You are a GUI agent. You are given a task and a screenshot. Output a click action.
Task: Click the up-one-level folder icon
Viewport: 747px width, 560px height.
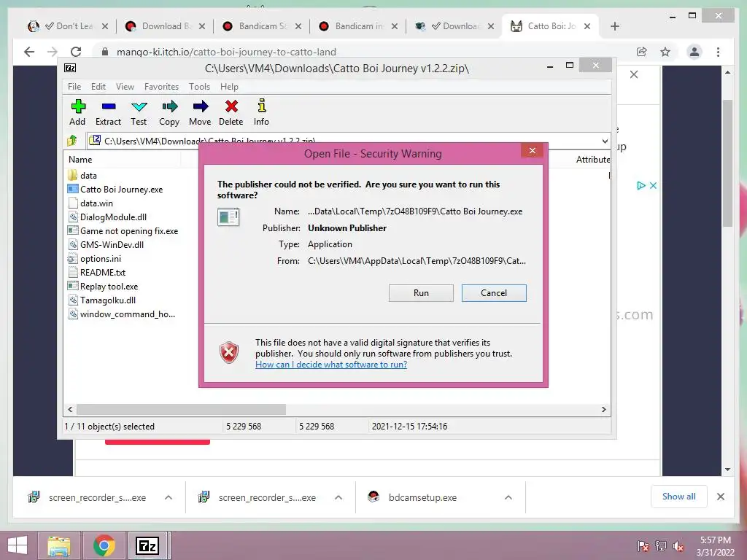[x=72, y=141]
